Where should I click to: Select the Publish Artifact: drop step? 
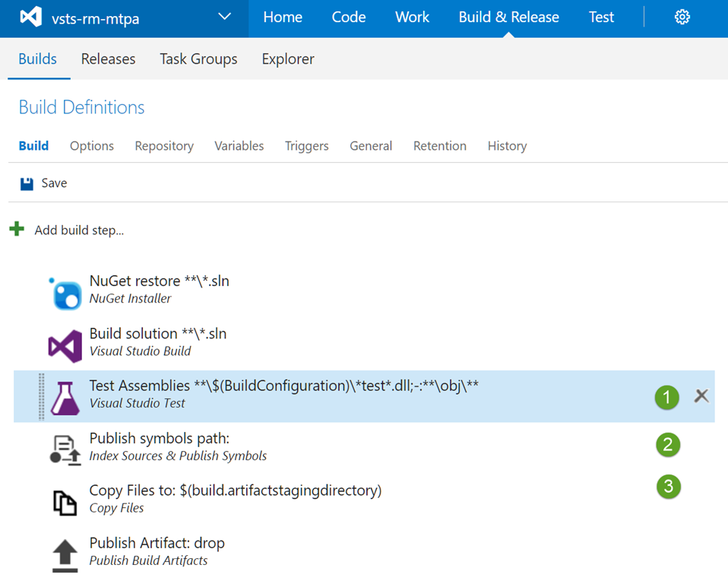(x=157, y=544)
